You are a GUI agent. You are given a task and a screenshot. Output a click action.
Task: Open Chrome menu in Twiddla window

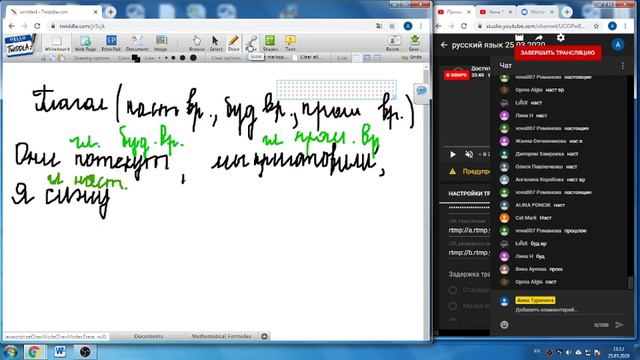point(421,26)
